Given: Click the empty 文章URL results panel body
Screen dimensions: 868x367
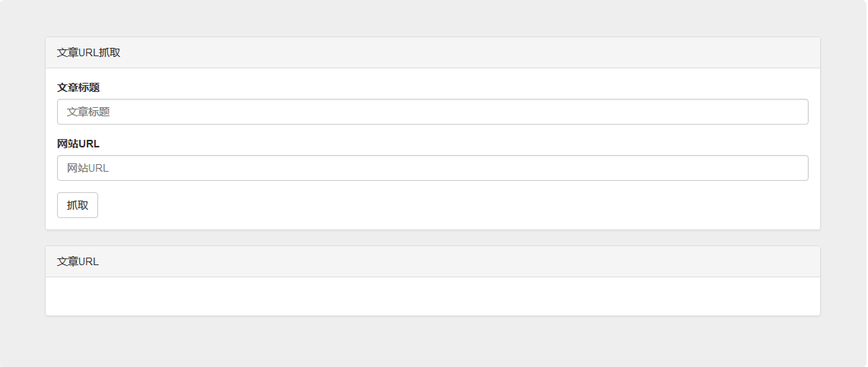Looking at the screenshot, I should coord(432,296).
